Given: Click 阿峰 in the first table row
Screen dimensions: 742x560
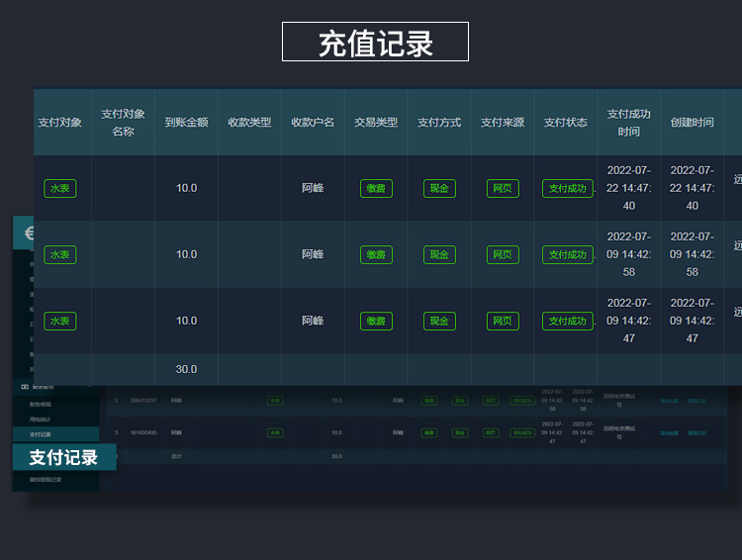Looking at the screenshot, I should click(313, 188).
